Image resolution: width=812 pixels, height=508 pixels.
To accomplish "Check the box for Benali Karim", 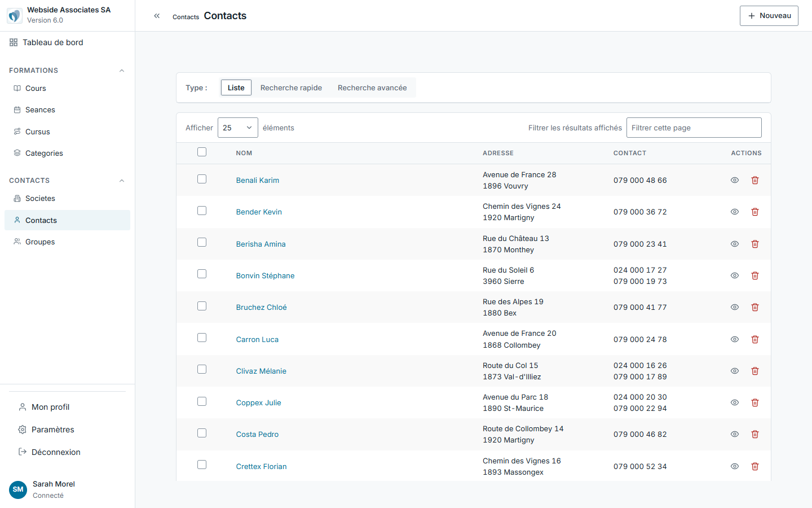I will [202, 179].
